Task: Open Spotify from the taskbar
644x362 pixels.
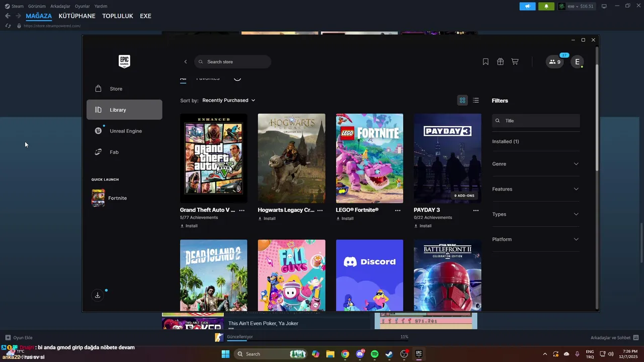Action: tap(374, 354)
